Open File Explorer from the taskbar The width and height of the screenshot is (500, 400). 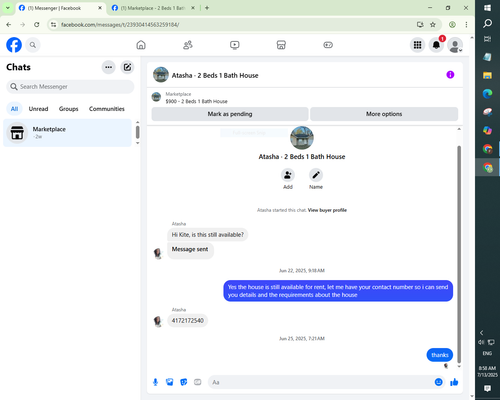point(487,75)
